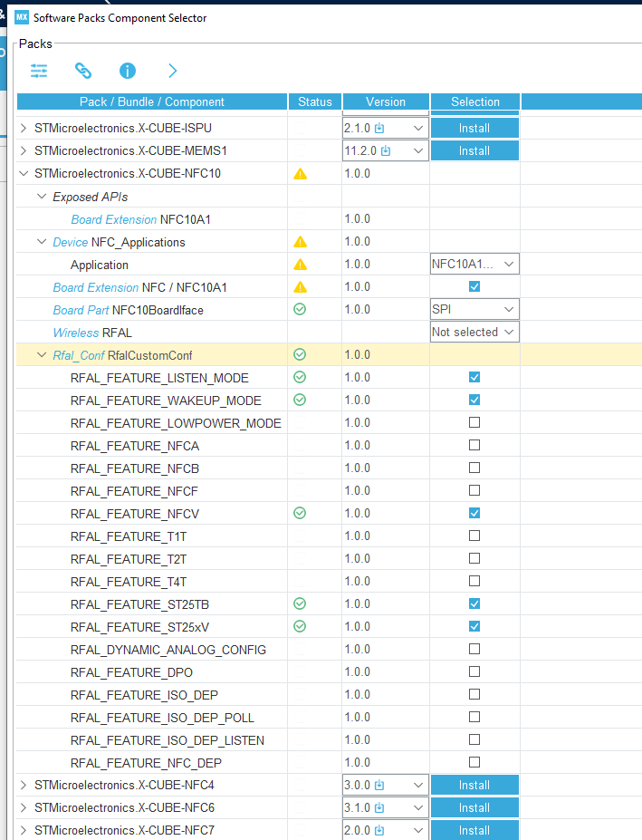This screenshot has width=642, height=840.
Task: Collapse the Rfal_Conf RfalCustomConf group
Action: (x=42, y=355)
